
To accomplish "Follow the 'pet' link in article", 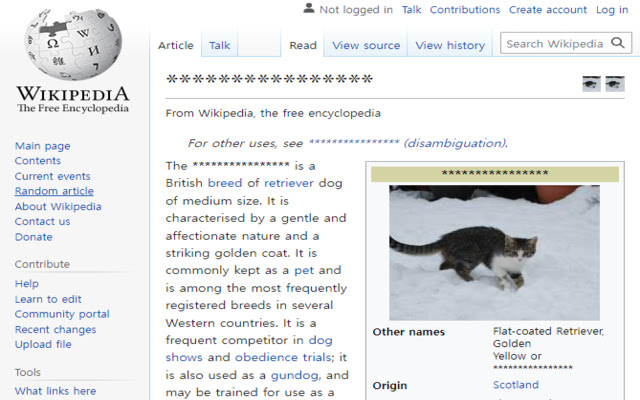I will point(304,271).
